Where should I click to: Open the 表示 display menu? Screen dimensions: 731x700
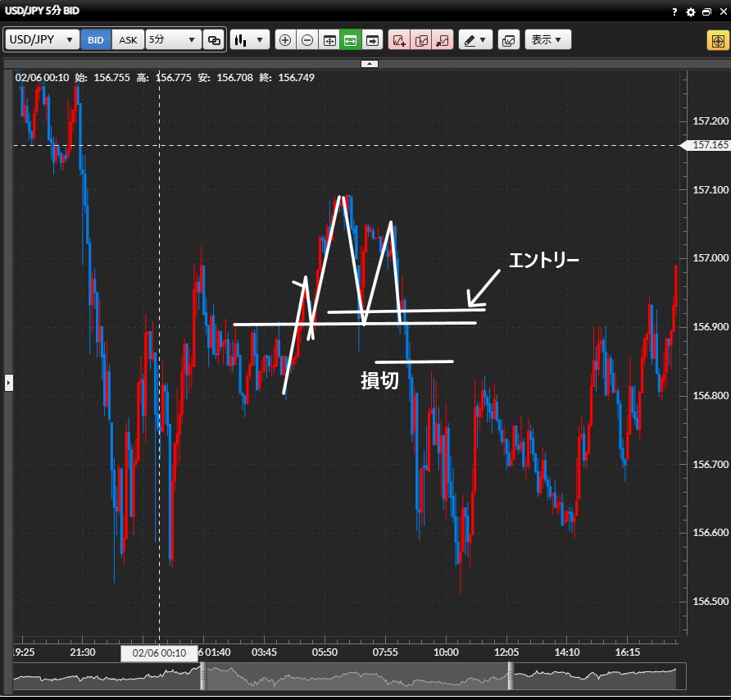(x=547, y=39)
